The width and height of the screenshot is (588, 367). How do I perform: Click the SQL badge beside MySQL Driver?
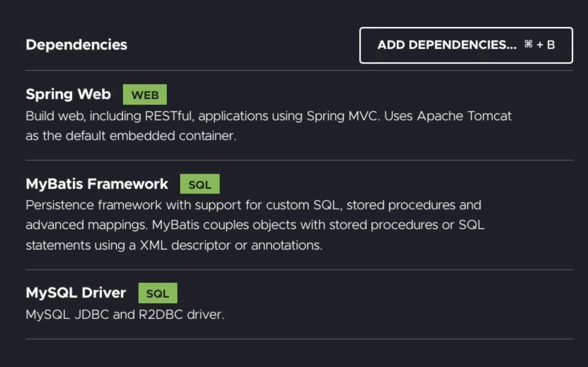[x=158, y=294]
